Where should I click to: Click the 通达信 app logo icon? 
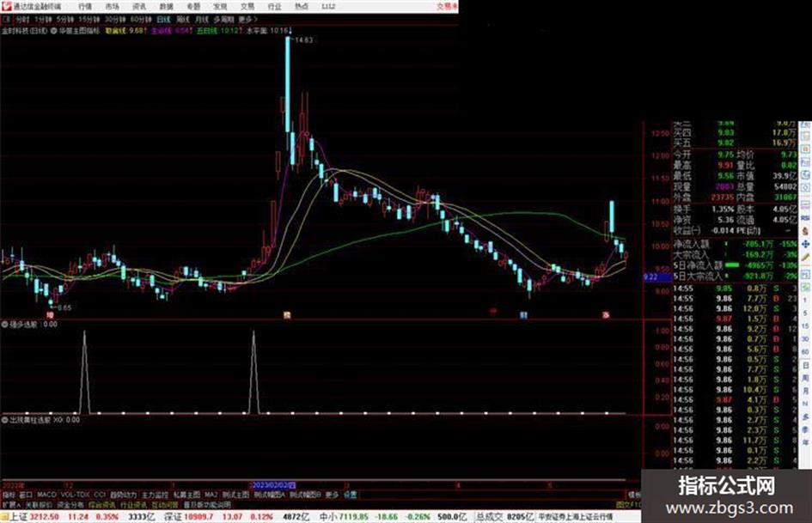(6, 6)
